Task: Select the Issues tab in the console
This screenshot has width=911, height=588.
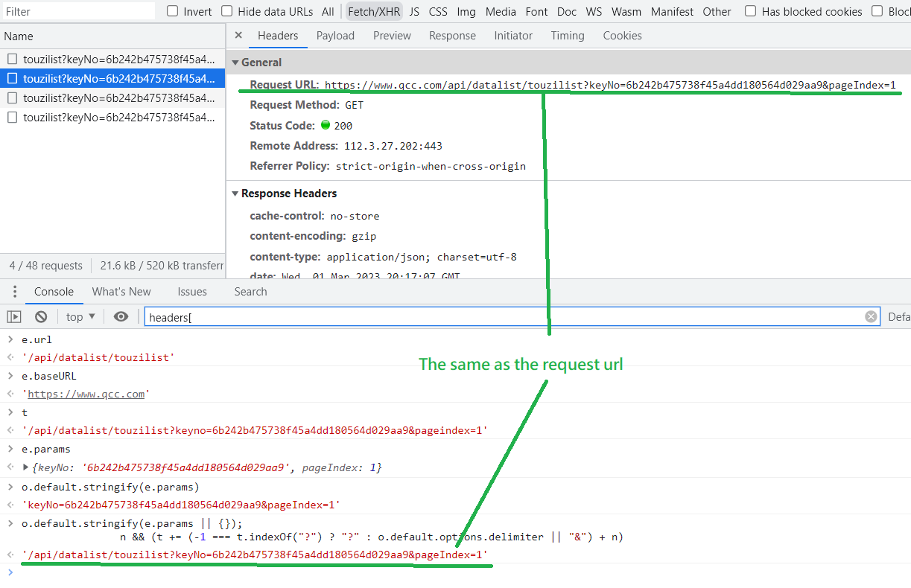Action: [192, 291]
